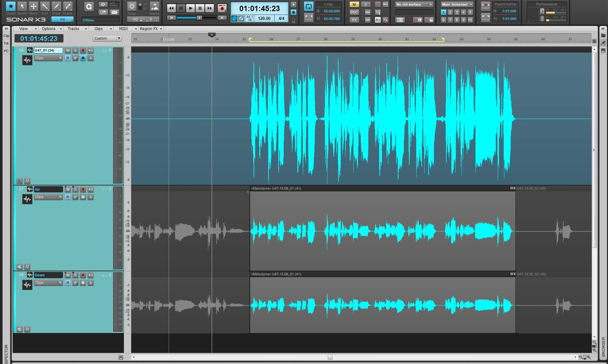Arm the transport Record button
The width and height of the screenshot is (608, 364).
222,8
